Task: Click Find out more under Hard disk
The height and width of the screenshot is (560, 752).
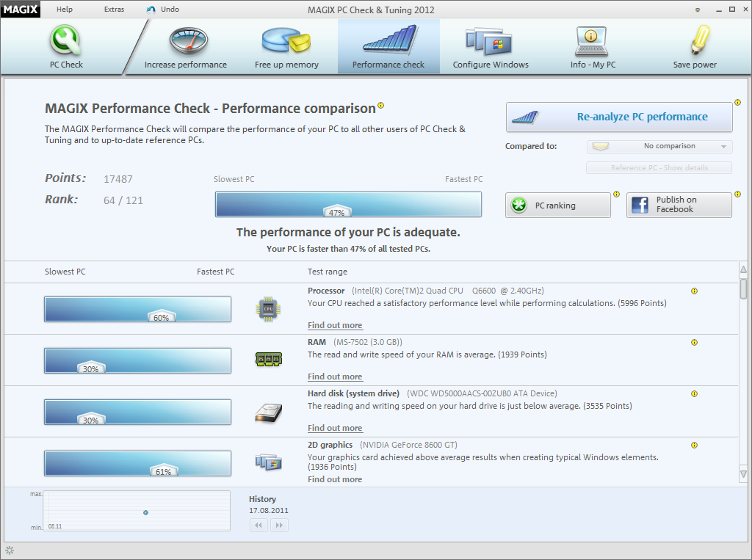Action: coord(335,428)
